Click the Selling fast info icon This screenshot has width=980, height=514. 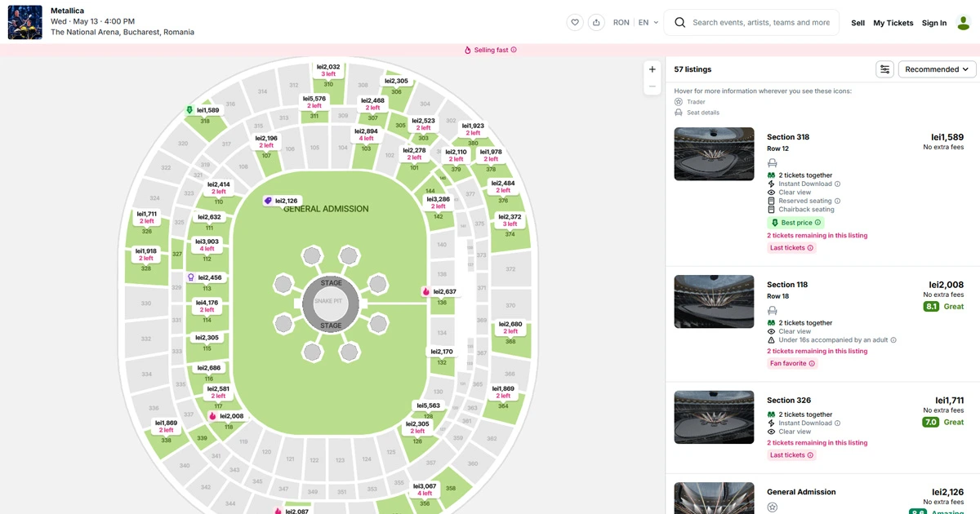[x=513, y=50]
